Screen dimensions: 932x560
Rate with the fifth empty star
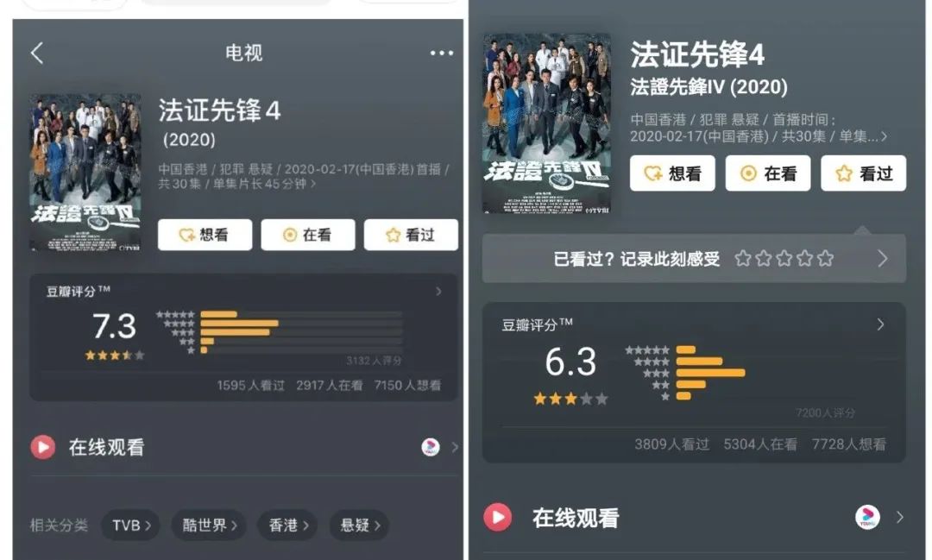point(825,259)
